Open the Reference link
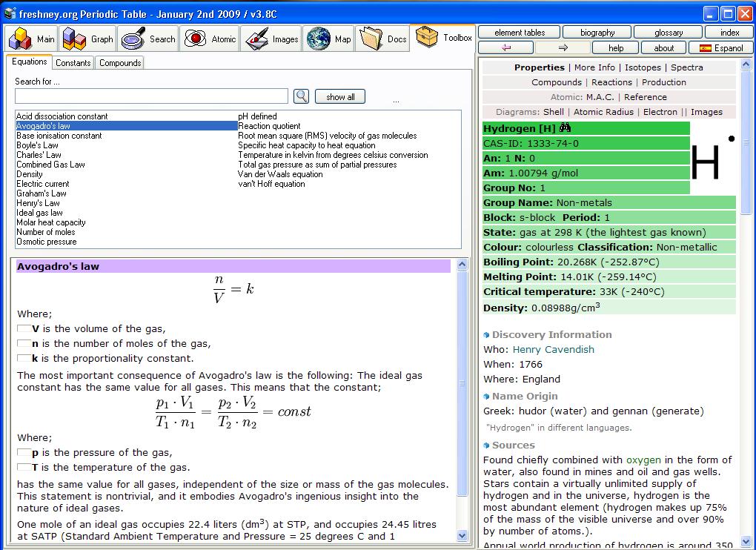The image size is (756, 550). click(645, 97)
